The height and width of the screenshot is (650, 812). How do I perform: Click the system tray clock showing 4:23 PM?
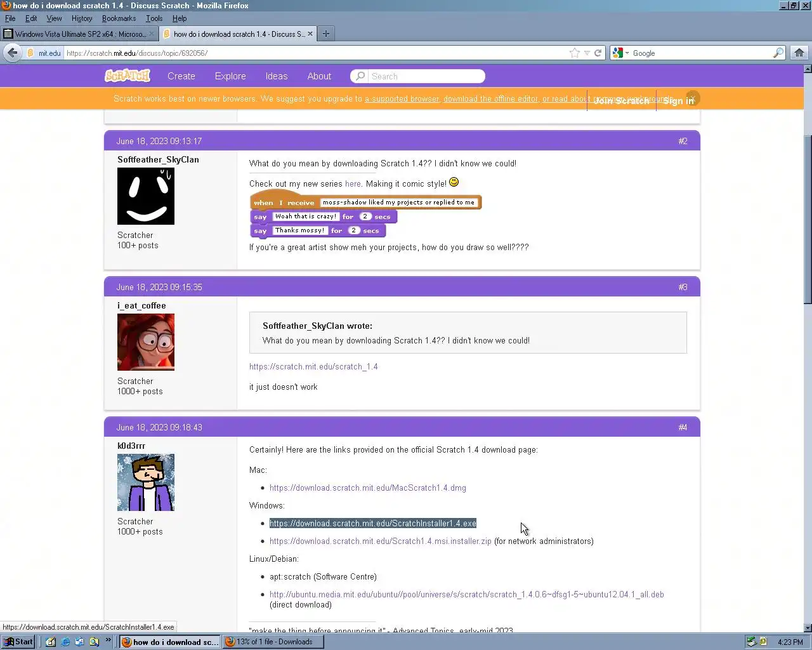(790, 642)
